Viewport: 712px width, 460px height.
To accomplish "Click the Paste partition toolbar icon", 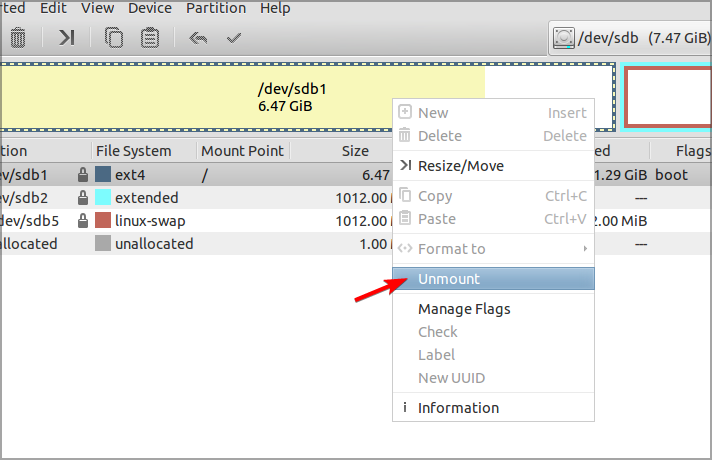I will (150, 38).
